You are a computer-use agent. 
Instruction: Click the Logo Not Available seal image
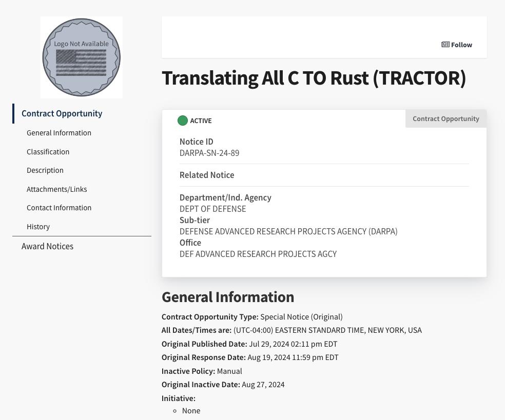[x=82, y=57]
